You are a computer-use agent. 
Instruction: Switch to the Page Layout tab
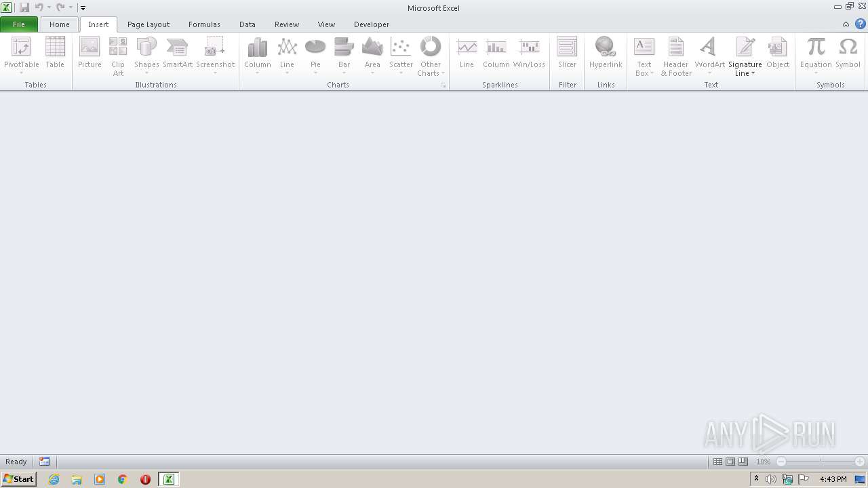click(149, 24)
